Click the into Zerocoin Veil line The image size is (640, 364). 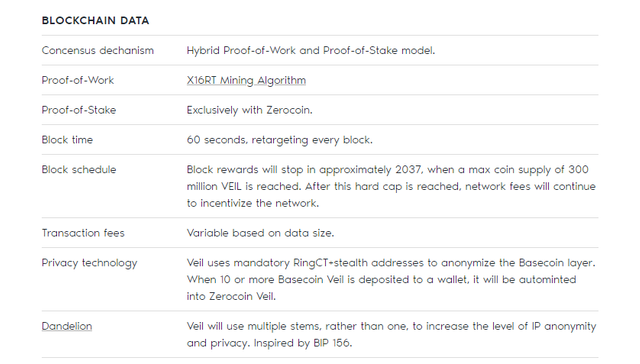pyautogui.click(x=231, y=296)
